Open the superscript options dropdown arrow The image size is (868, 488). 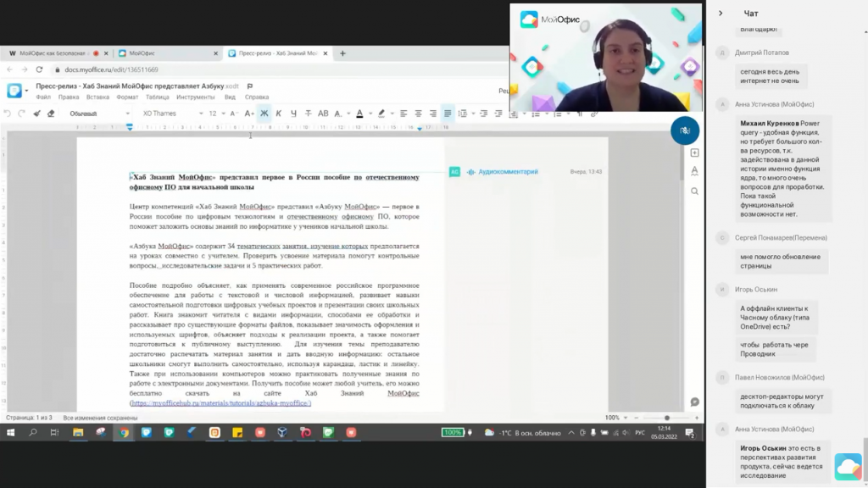tap(348, 114)
